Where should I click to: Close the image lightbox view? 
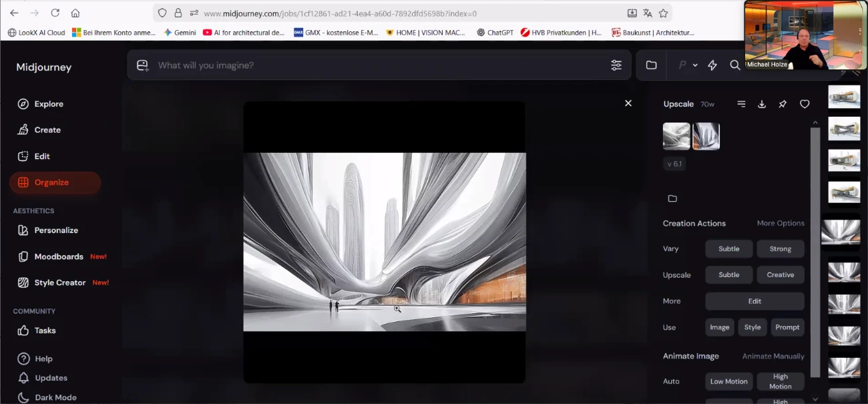click(628, 104)
